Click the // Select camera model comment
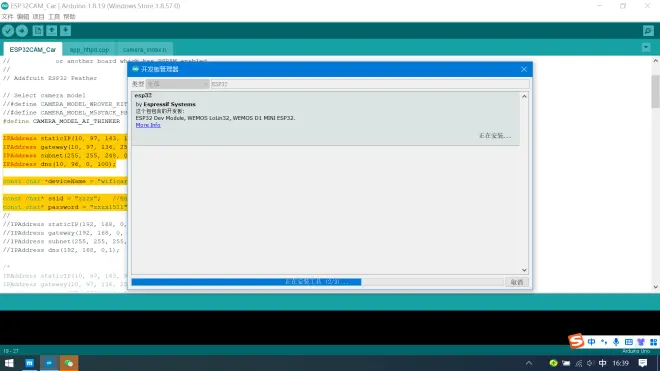The width and height of the screenshot is (660, 371). coord(44,96)
